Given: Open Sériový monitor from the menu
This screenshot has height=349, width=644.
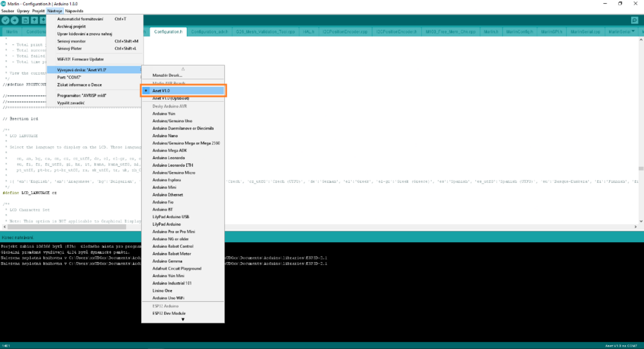Looking at the screenshot, I should 95,41.
